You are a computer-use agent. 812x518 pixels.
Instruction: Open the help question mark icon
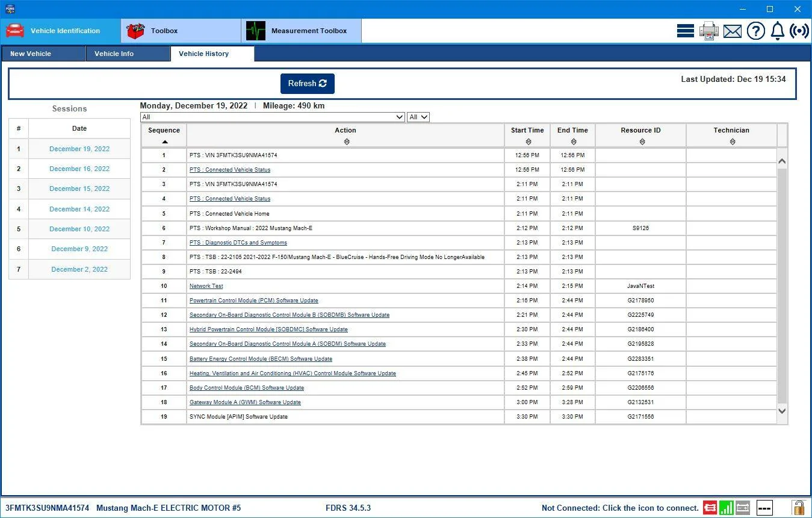click(x=756, y=31)
